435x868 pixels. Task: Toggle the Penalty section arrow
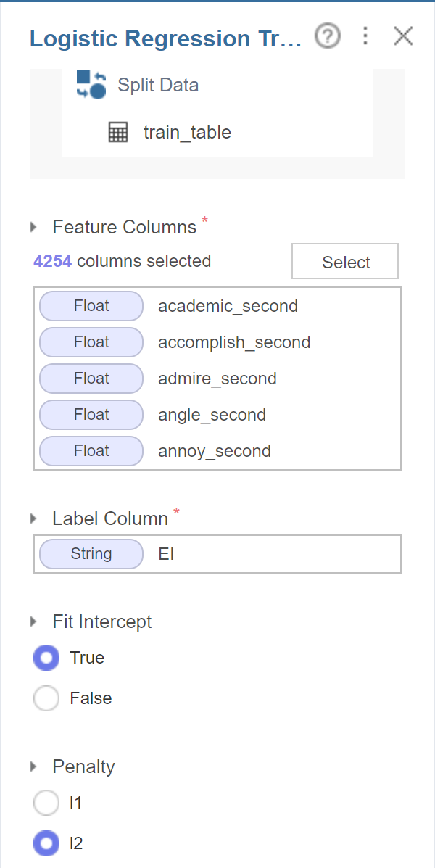pos(34,767)
